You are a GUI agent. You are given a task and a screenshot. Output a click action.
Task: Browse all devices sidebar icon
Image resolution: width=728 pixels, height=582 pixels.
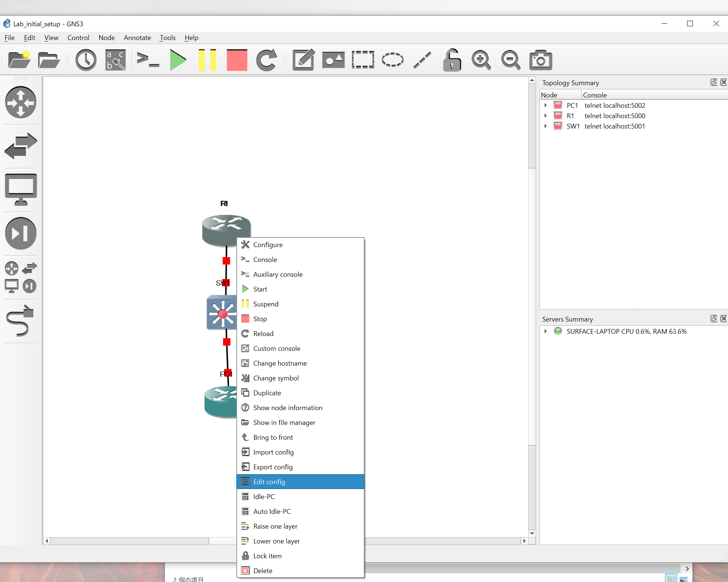pyautogui.click(x=21, y=277)
